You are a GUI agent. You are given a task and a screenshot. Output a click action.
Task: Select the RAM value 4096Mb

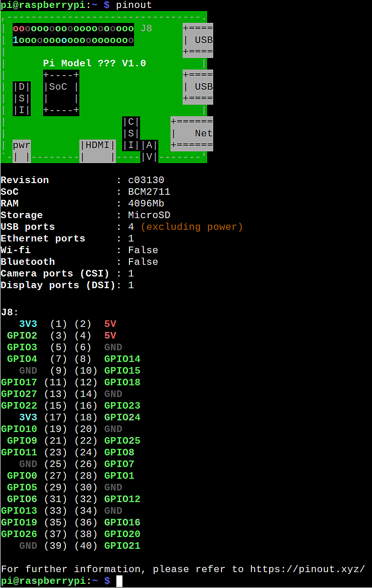tap(146, 204)
